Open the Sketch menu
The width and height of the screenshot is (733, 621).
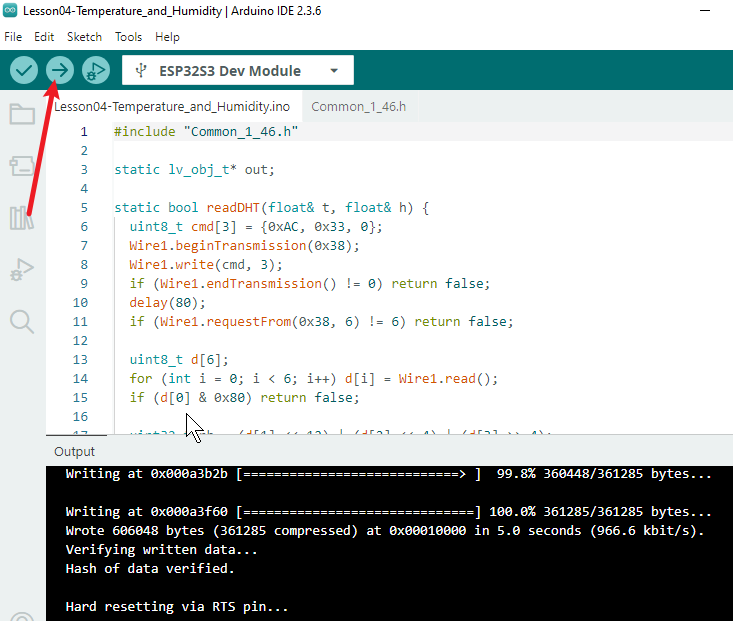pyautogui.click(x=84, y=37)
